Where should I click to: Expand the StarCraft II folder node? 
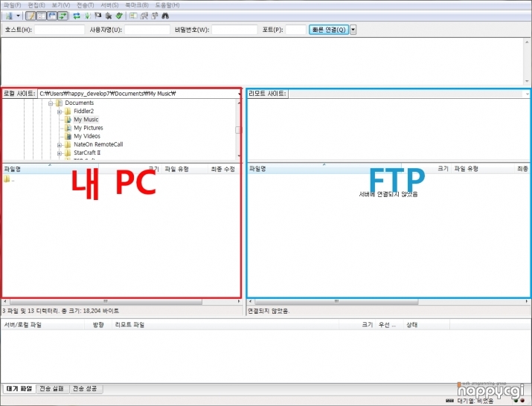coord(60,153)
